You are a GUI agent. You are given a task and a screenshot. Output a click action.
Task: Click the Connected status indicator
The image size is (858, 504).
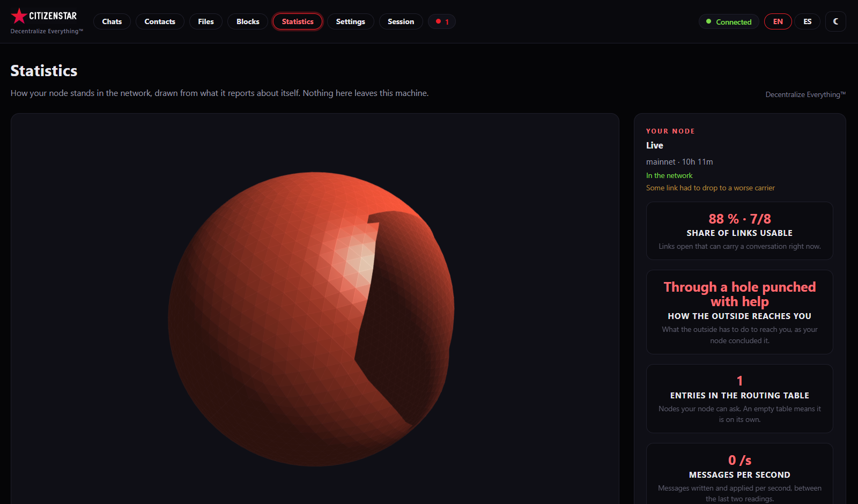pos(729,21)
